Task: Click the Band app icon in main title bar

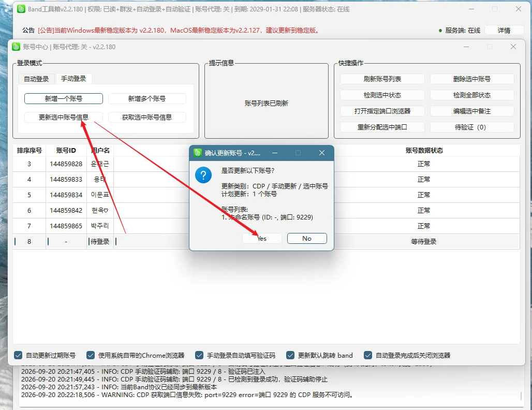Action: [21, 9]
